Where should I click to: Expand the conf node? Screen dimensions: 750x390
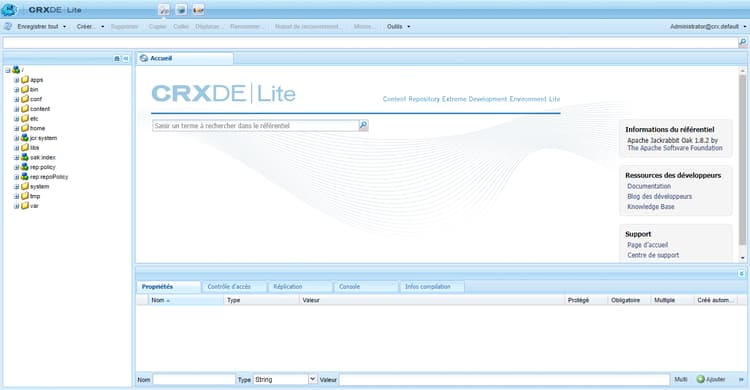(x=16, y=99)
